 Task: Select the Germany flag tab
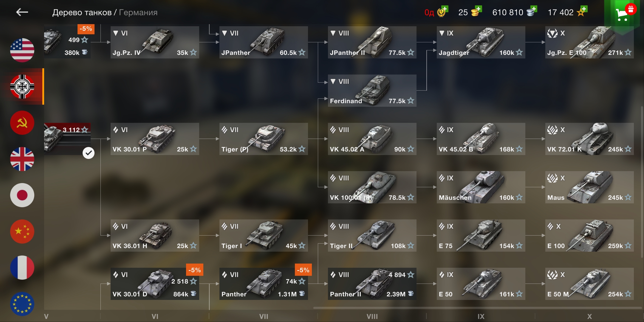pos(22,86)
